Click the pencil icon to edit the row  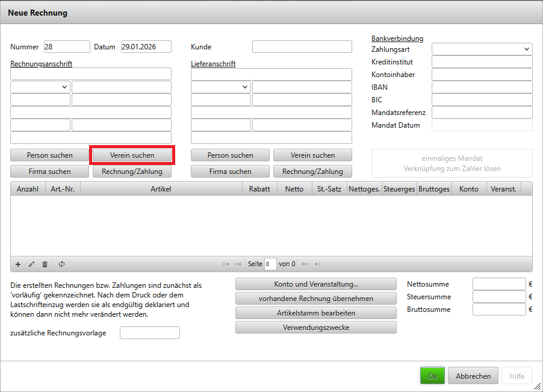click(31, 264)
